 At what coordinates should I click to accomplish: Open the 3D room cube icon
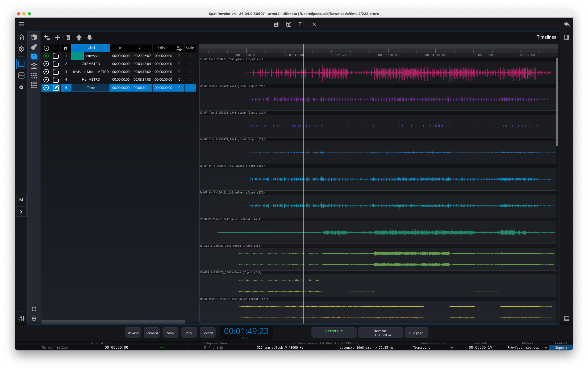tap(34, 37)
